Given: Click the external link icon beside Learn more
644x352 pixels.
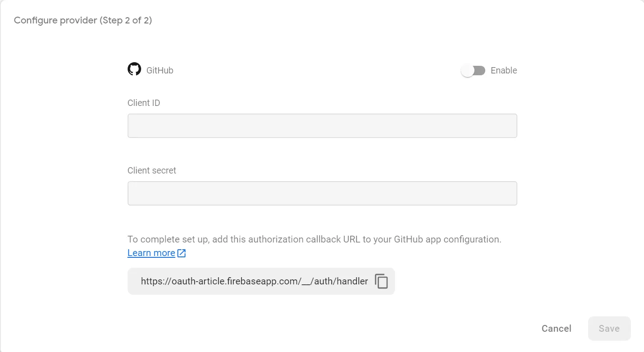Looking at the screenshot, I should (x=181, y=253).
